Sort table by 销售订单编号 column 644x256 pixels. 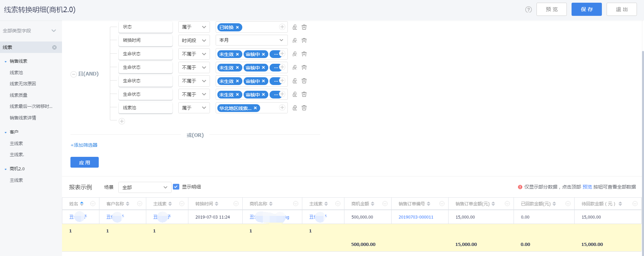point(429,204)
